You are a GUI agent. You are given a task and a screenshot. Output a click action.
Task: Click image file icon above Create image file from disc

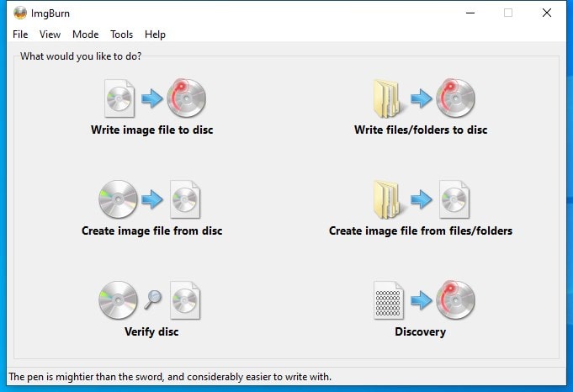pyautogui.click(x=185, y=199)
